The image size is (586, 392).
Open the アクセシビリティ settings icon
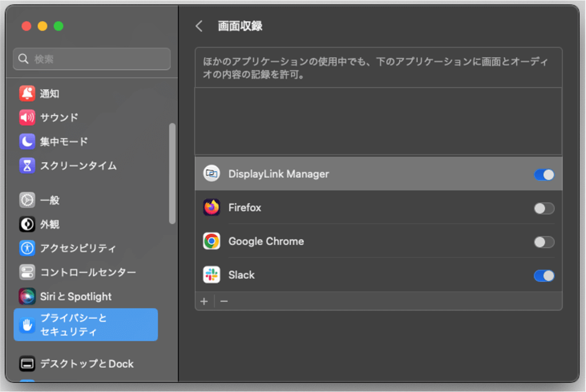click(x=26, y=248)
